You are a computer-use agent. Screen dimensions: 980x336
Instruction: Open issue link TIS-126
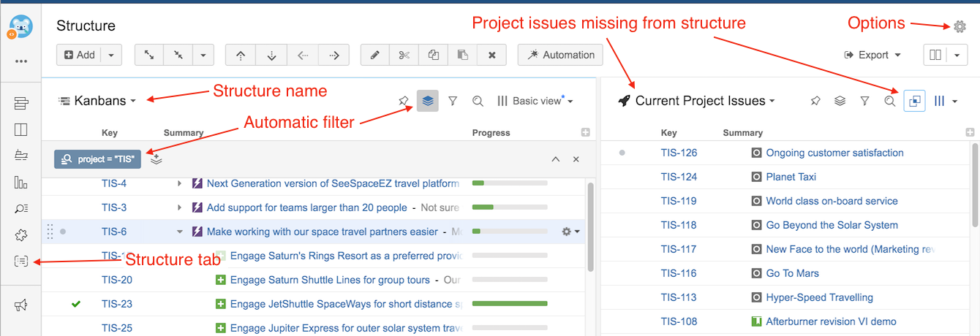679,153
